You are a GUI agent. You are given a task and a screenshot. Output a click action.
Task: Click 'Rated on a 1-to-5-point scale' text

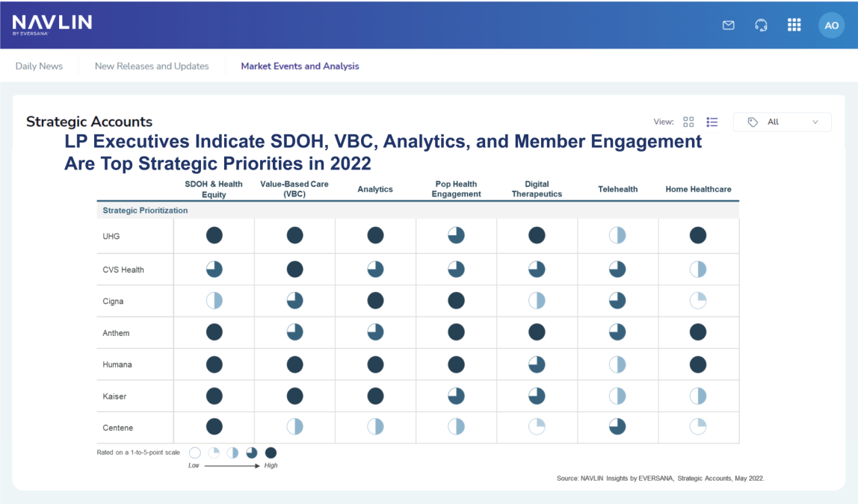138,452
